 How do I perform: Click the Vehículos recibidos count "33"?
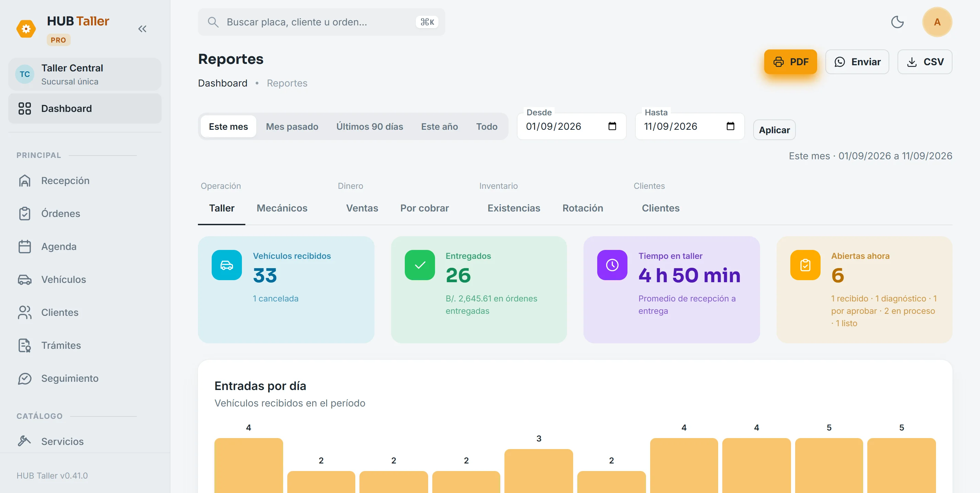tap(265, 275)
